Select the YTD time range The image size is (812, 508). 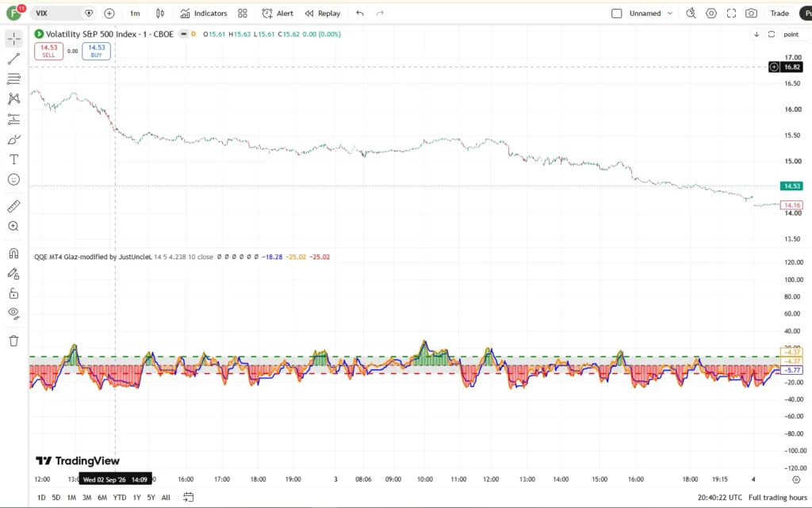[120, 497]
